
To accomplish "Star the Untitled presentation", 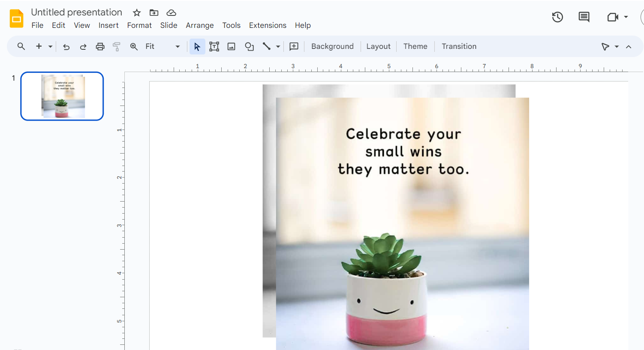I will (x=137, y=12).
